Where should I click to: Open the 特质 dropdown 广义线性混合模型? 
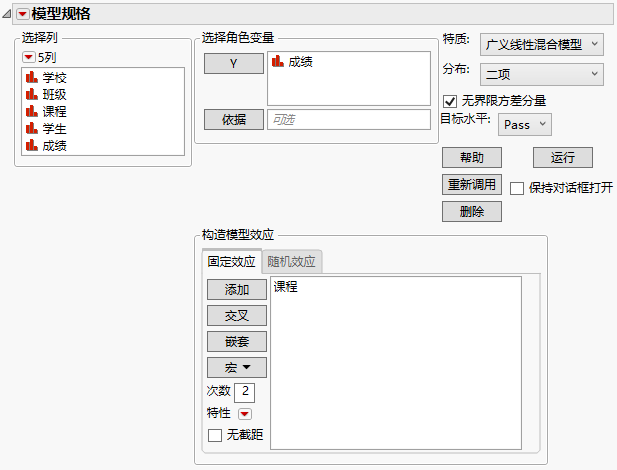[541, 44]
